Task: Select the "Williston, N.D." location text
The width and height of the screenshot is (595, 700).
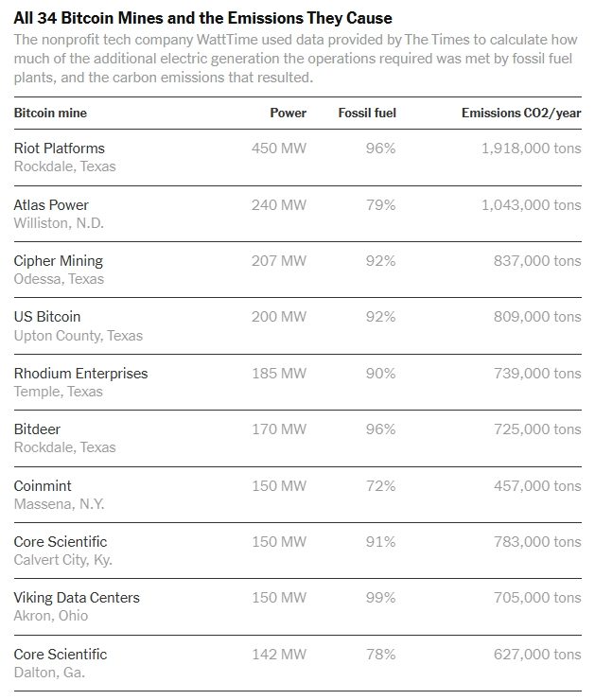Action: click(59, 223)
